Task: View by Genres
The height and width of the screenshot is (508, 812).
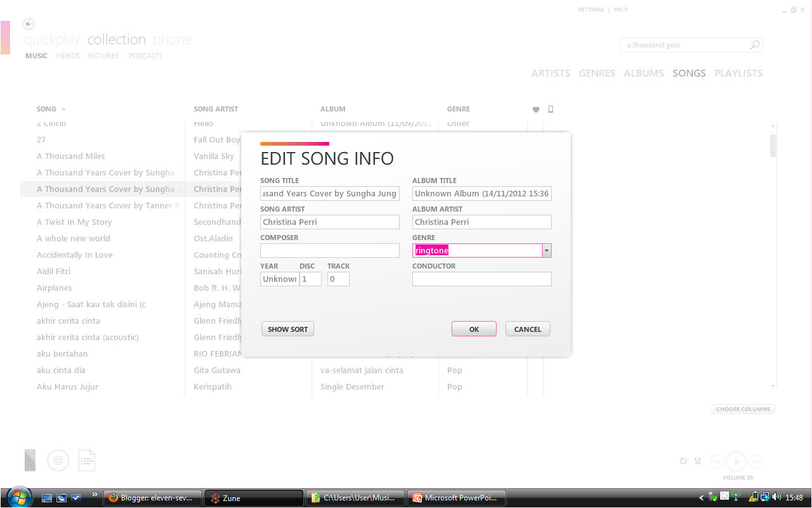Action: point(597,73)
